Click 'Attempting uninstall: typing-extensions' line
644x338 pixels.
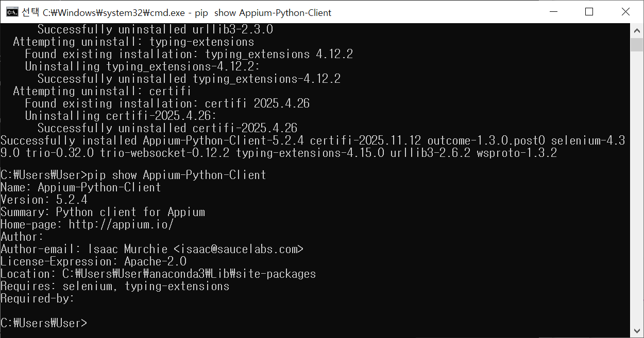coord(133,42)
